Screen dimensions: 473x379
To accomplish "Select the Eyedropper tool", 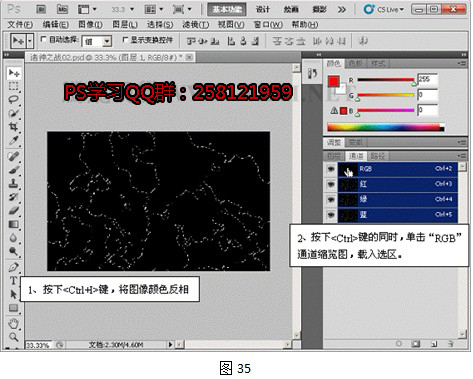I will coord(14,140).
